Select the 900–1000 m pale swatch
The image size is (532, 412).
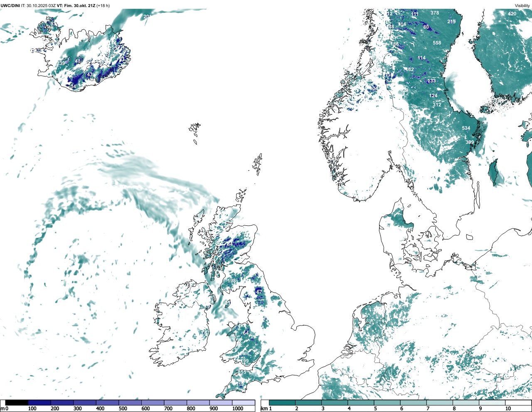pyautogui.click(x=221, y=402)
